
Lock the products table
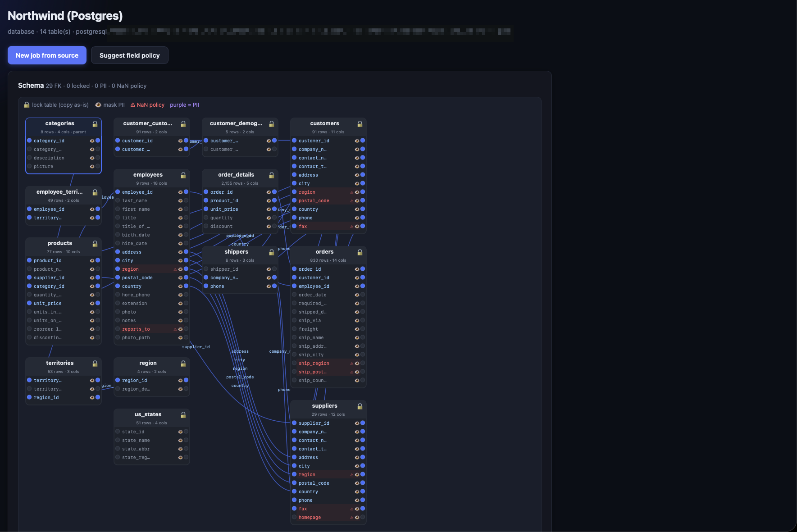(x=95, y=244)
